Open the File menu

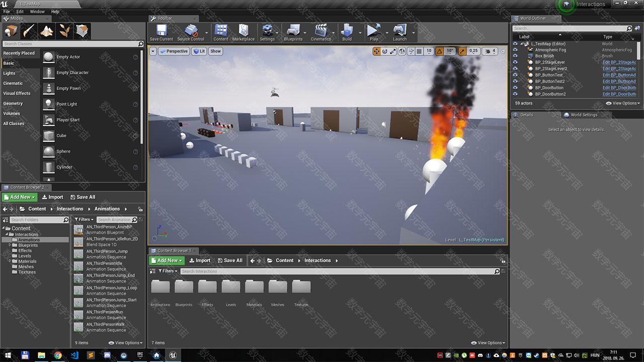tap(7, 12)
